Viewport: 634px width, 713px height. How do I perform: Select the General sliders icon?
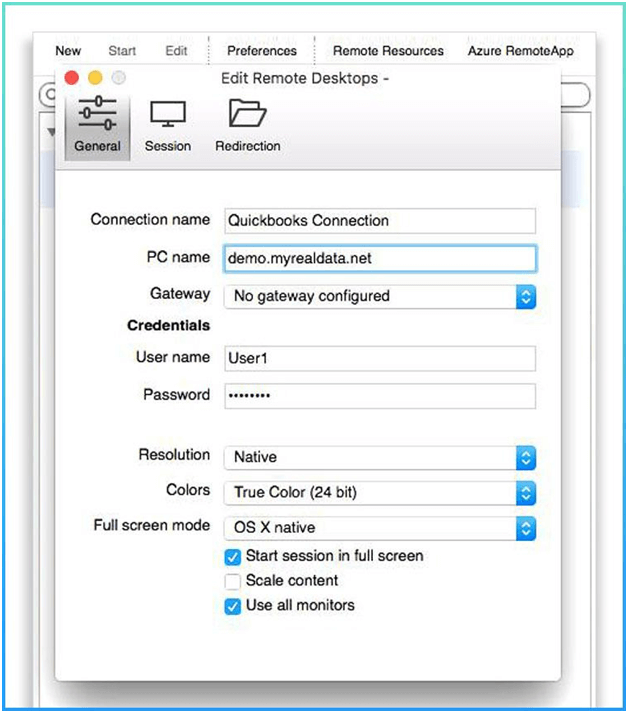[x=97, y=116]
